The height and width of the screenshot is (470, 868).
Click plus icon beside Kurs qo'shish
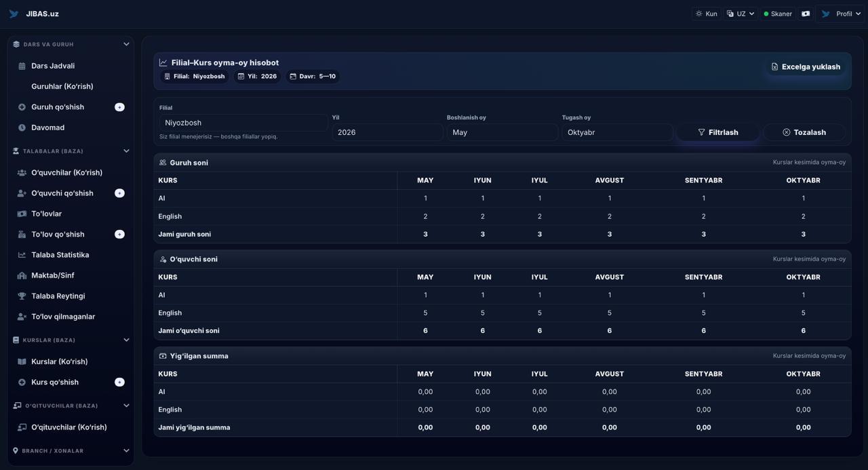pyautogui.click(x=119, y=383)
